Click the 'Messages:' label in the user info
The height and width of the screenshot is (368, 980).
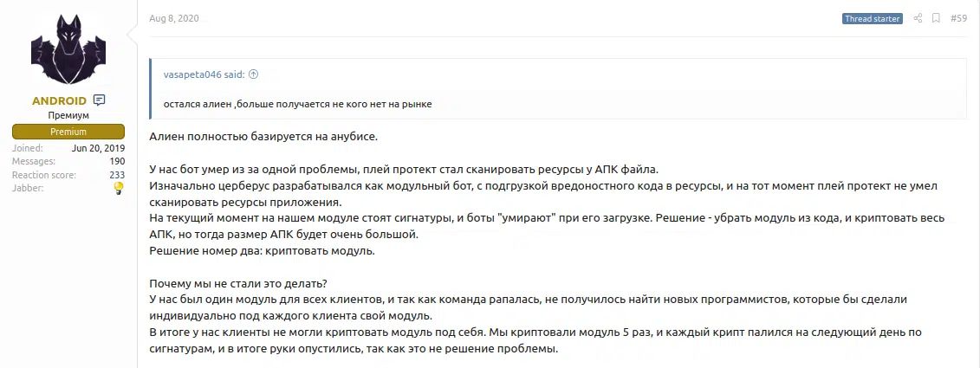tap(33, 162)
